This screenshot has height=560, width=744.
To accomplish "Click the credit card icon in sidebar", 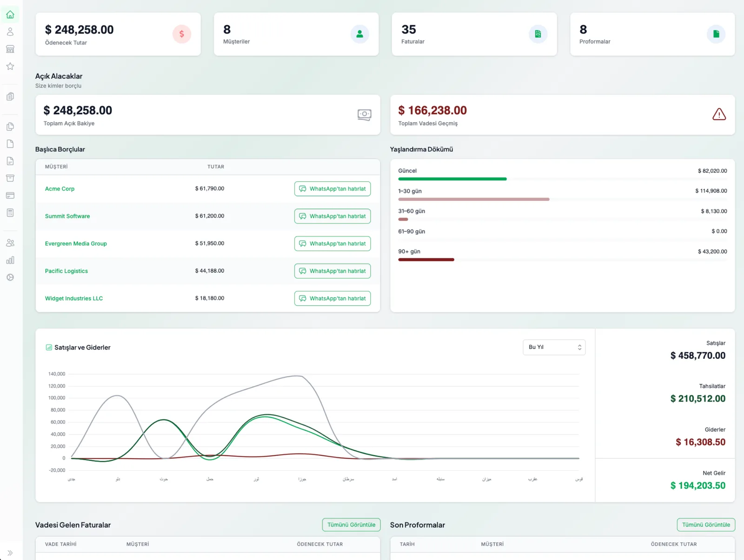I will pyautogui.click(x=10, y=196).
